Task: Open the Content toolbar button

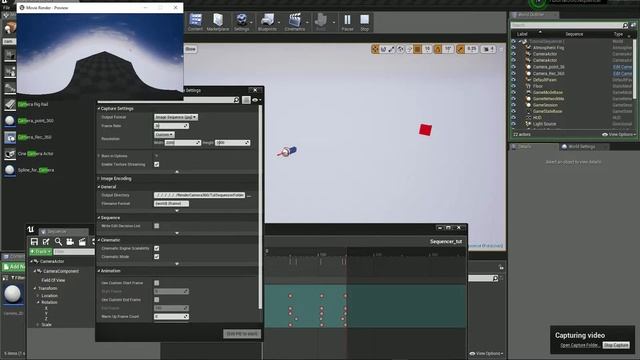Action: point(195,22)
